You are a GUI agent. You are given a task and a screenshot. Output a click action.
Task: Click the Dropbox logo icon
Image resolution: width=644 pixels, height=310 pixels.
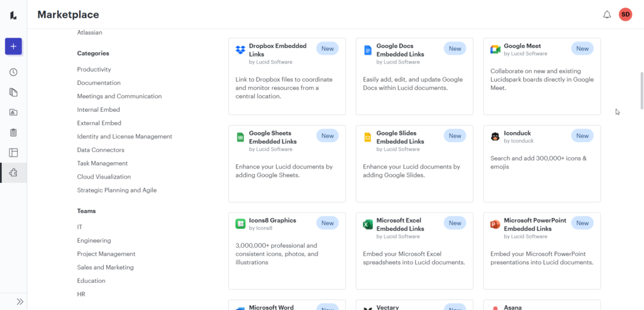(x=240, y=50)
